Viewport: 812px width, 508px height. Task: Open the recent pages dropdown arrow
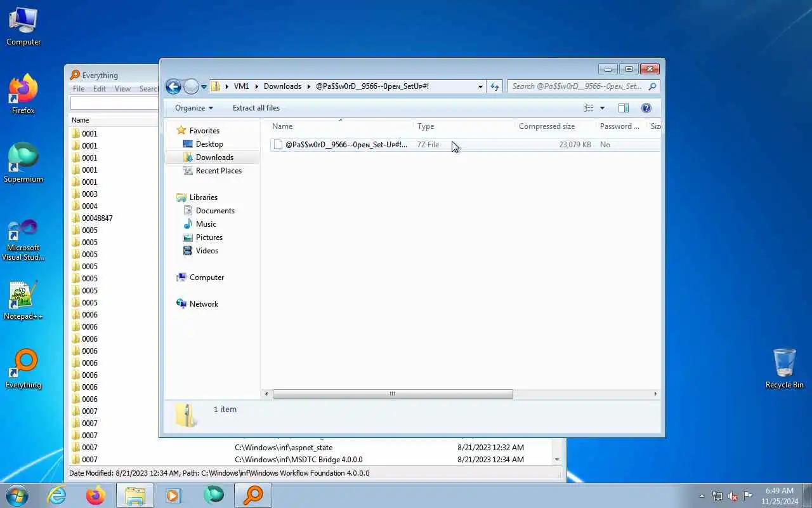[204, 87]
